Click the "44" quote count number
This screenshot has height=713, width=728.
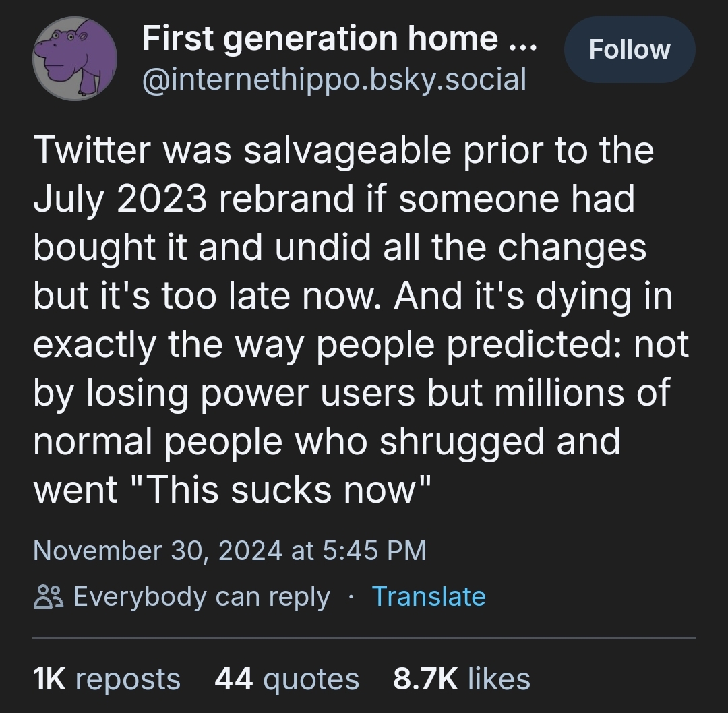[x=233, y=679]
